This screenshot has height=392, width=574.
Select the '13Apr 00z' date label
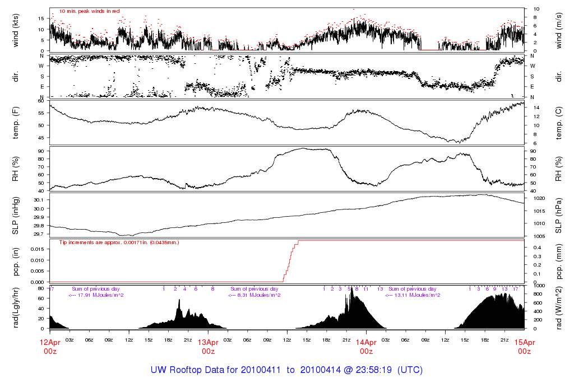(x=209, y=347)
